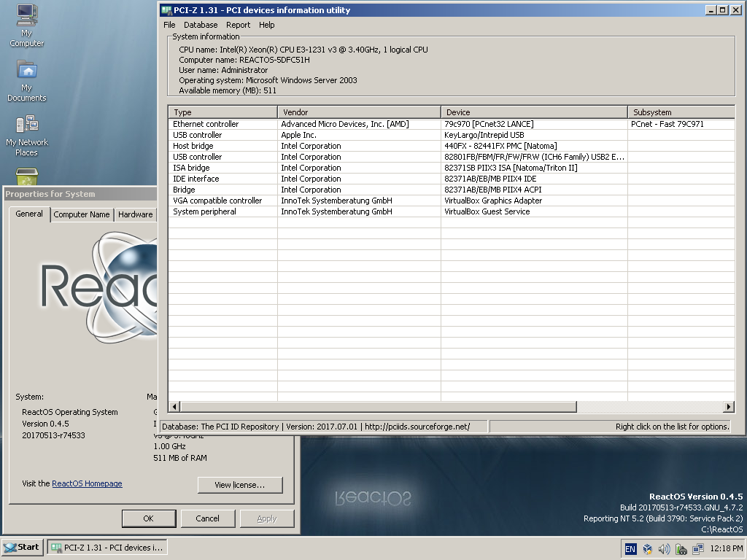Click the PCI-Z title bar app icon

click(x=166, y=10)
